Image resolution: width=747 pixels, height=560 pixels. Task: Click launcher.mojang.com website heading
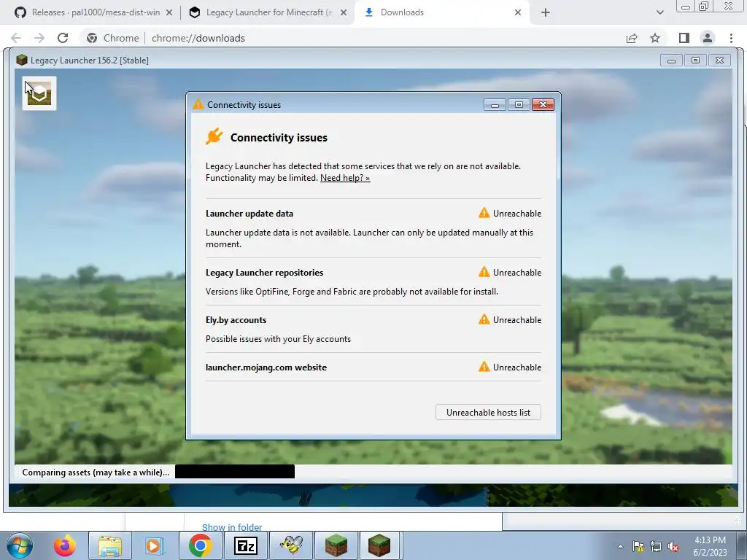point(266,367)
